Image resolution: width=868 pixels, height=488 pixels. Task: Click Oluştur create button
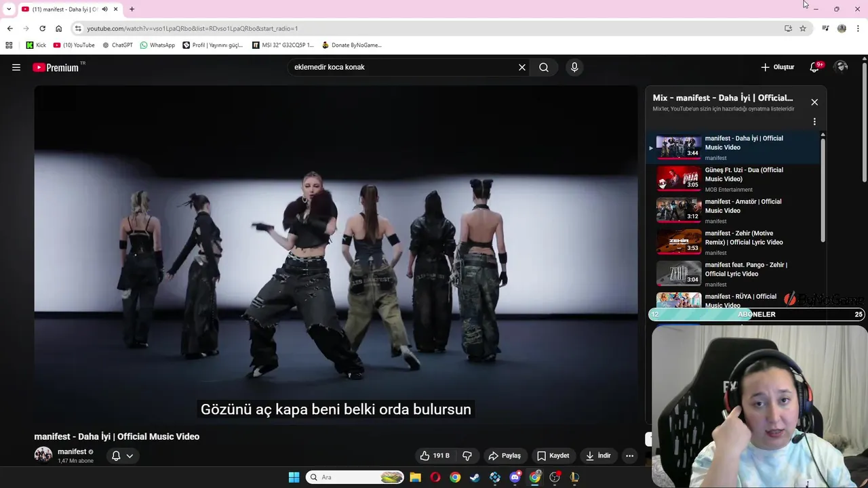click(x=777, y=67)
